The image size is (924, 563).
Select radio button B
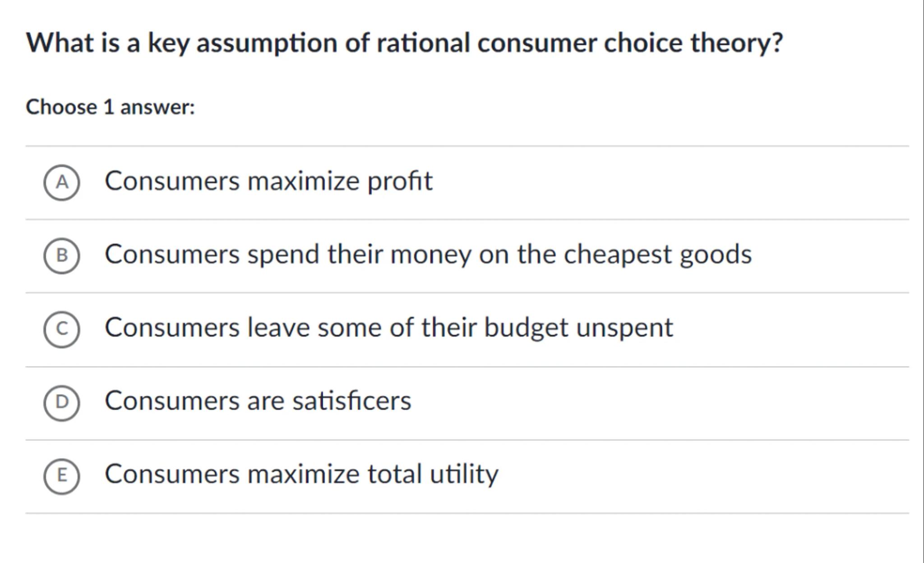(x=62, y=256)
